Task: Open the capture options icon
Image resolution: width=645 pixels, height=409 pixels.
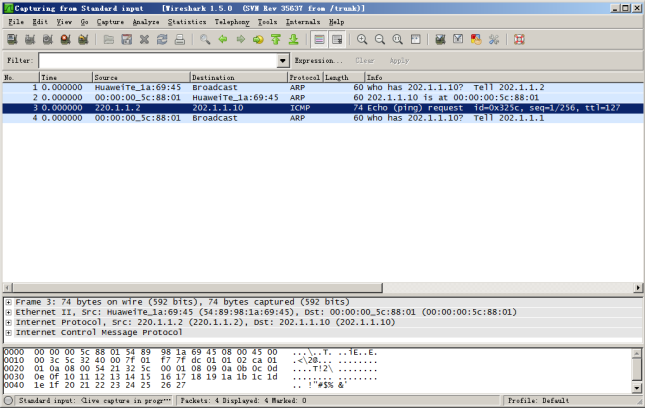Action: point(29,40)
